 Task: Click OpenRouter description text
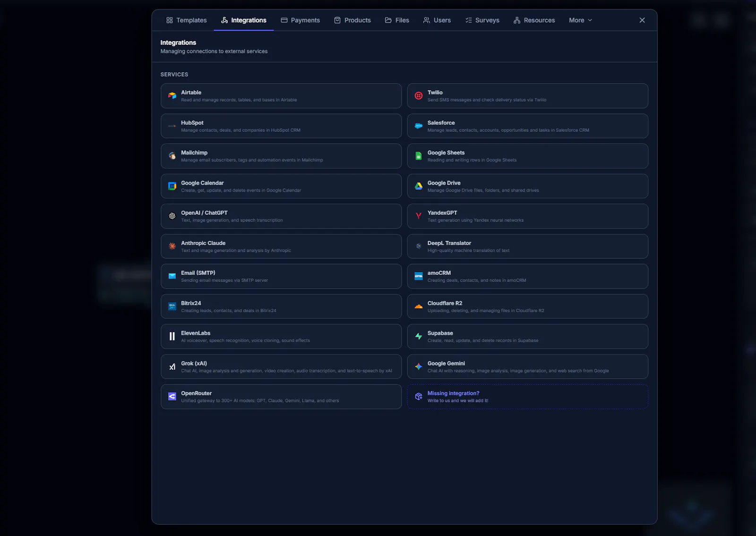point(260,400)
